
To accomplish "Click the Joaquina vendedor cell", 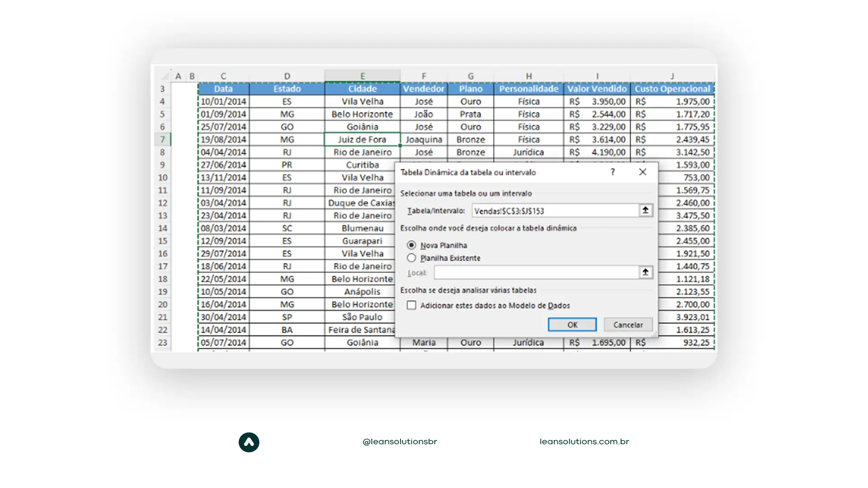I will [x=424, y=139].
